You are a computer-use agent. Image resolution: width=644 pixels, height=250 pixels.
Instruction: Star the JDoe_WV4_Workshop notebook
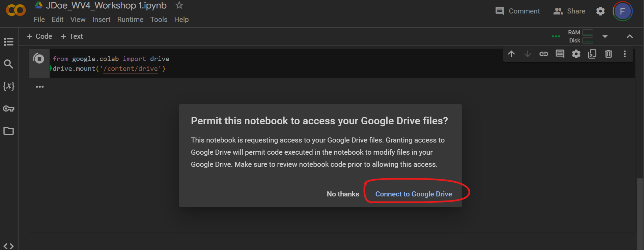(x=179, y=5)
